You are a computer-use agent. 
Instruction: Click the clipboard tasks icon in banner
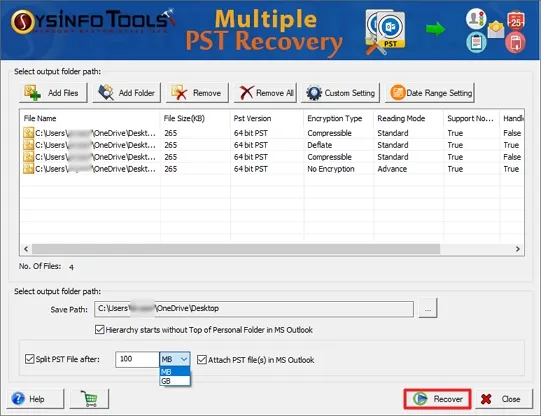tap(476, 42)
